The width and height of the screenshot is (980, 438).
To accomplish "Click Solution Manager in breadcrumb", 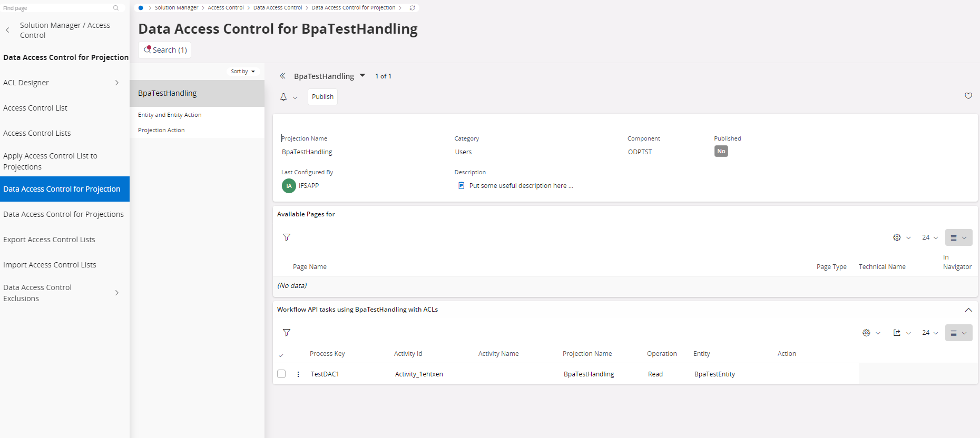I will (177, 8).
